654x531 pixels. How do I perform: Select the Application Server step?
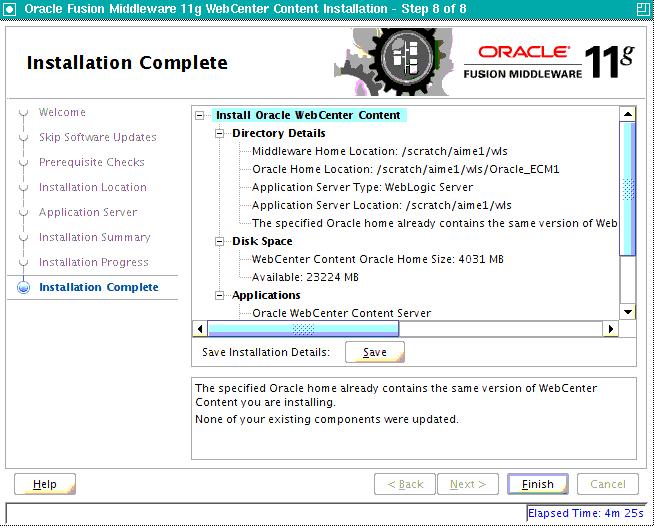click(x=88, y=212)
